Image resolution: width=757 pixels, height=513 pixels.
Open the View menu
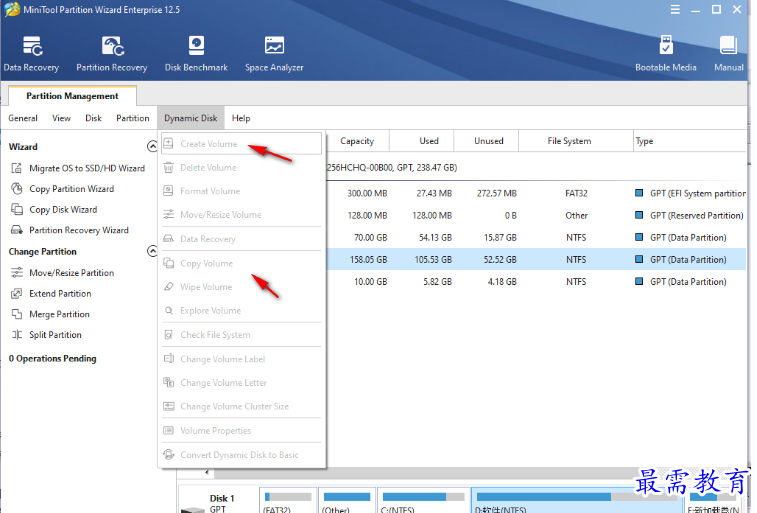61,118
